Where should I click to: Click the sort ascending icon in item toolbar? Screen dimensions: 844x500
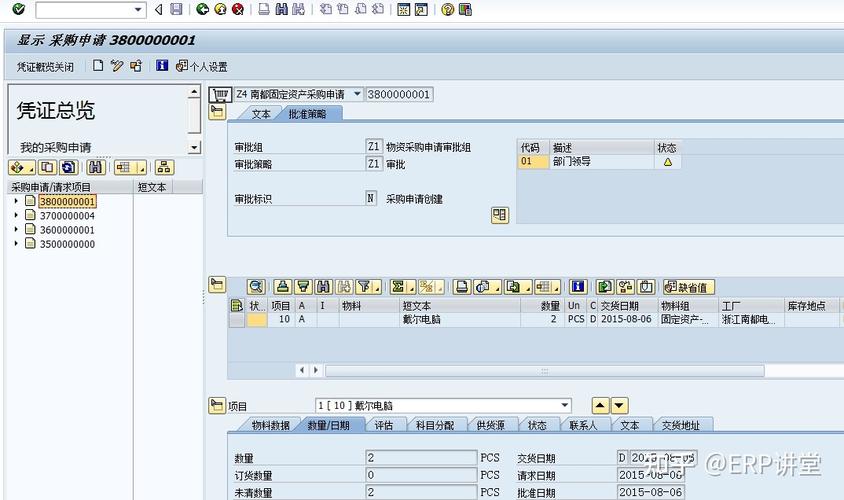(283, 287)
